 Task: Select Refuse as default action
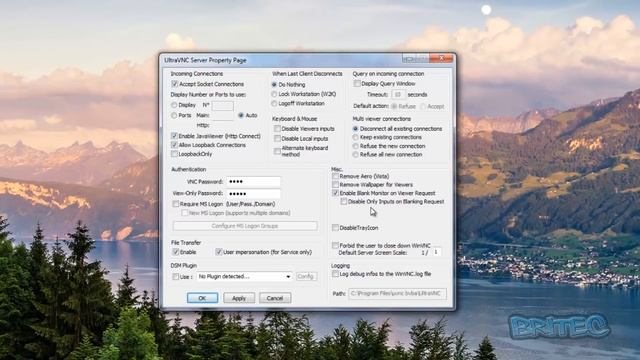pos(394,107)
